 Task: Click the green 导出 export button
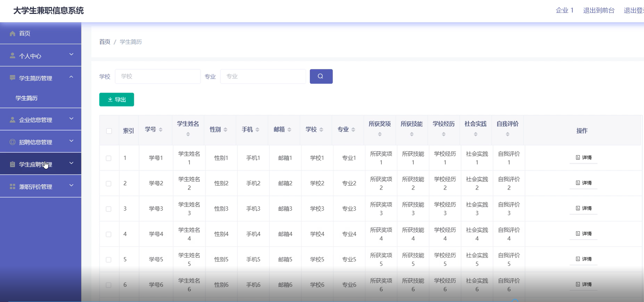117,100
